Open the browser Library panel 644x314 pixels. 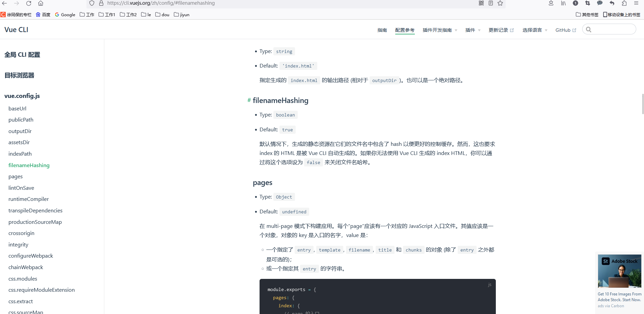[x=563, y=3]
